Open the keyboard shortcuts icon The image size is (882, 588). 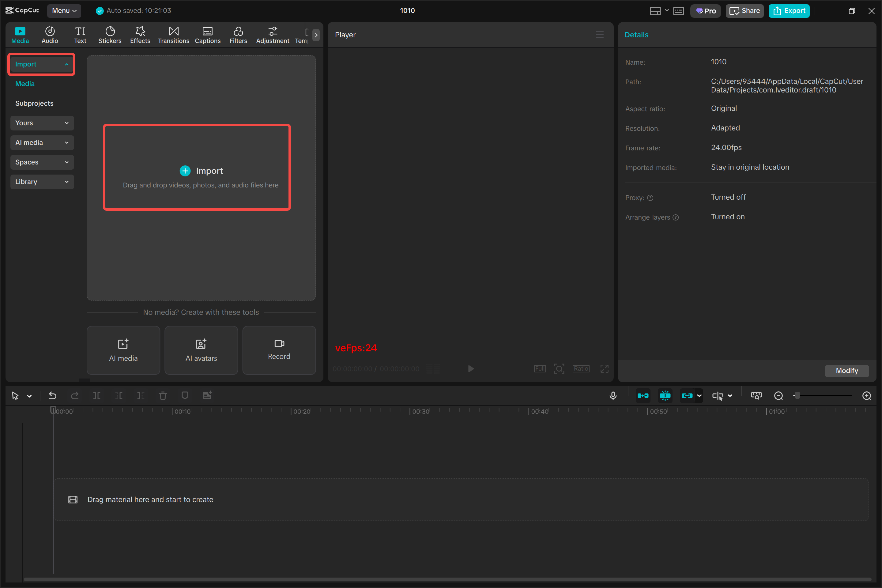pyautogui.click(x=679, y=11)
